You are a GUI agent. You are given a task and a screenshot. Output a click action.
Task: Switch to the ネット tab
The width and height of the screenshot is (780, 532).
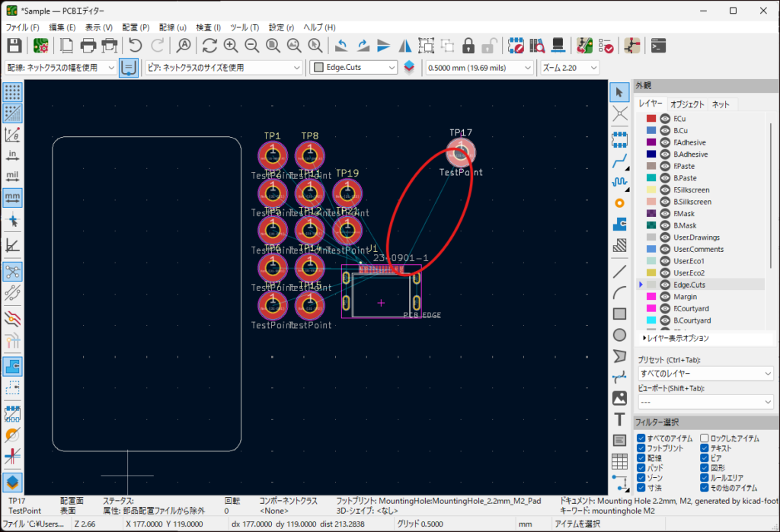722,104
